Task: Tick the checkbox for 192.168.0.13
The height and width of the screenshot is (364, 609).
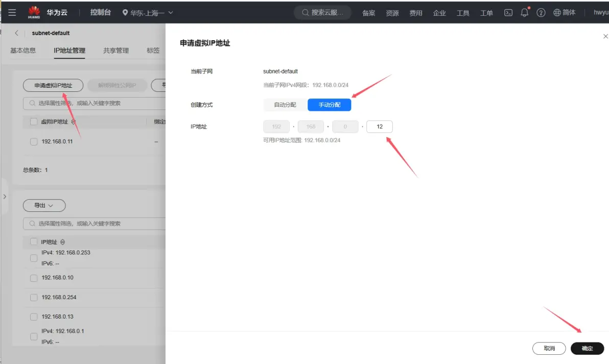Action: [x=34, y=317]
